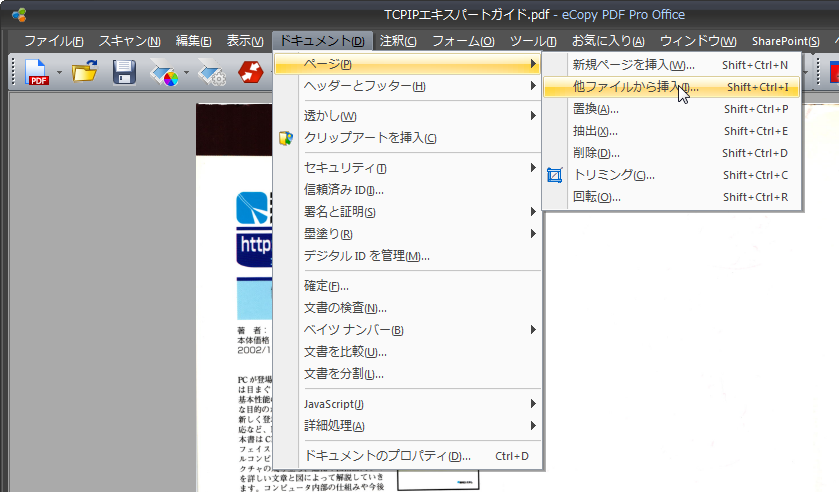Viewport: 839px width, 492px height.
Task: Choose トリミング(C)... in page submenu
Action: coord(672,175)
